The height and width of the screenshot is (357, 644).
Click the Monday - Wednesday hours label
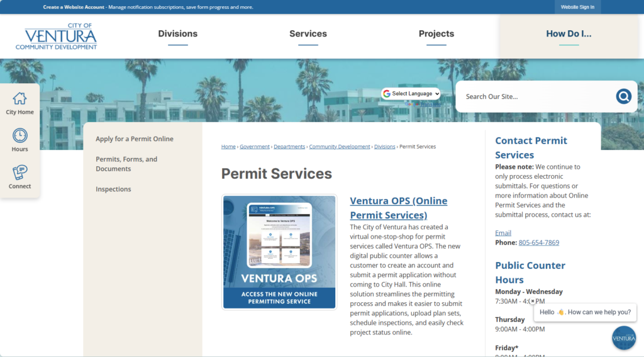[528, 292]
